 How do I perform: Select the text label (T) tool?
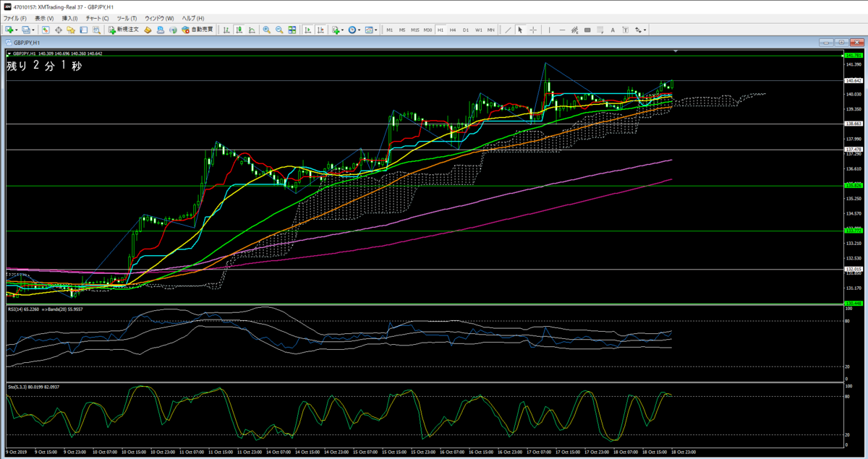coord(625,30)
